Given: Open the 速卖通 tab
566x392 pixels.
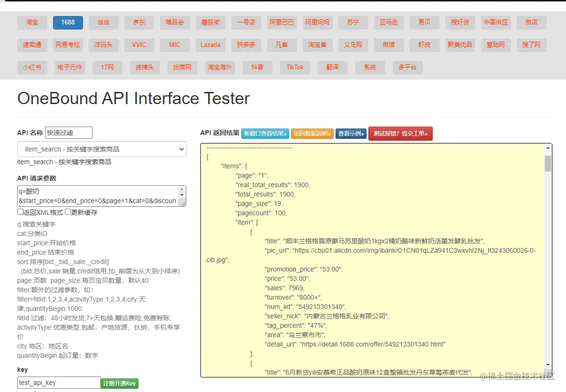Looking at the screenshot, I should tap(32, 45).
